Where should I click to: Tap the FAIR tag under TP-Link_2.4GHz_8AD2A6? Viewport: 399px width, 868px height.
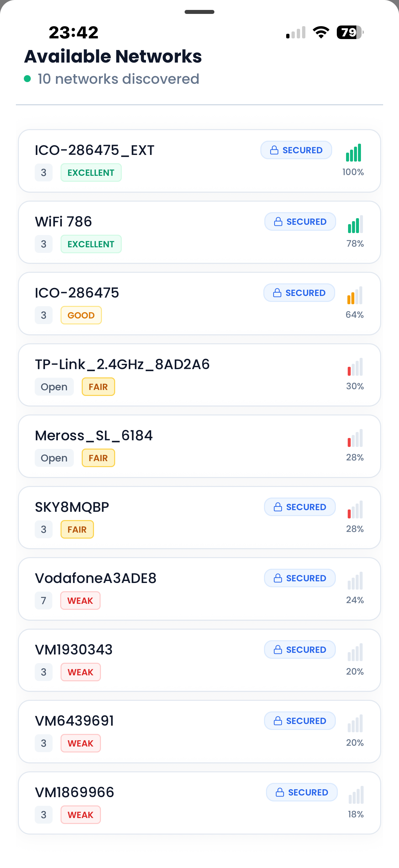point(98,387)
